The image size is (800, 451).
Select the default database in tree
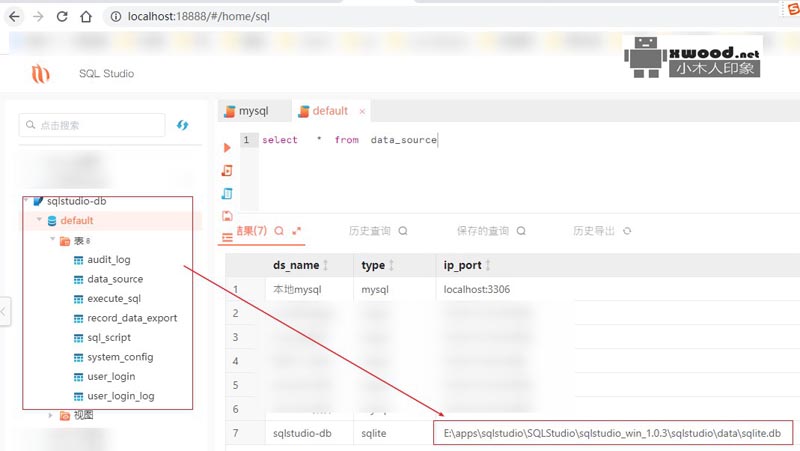coord(77,220)
